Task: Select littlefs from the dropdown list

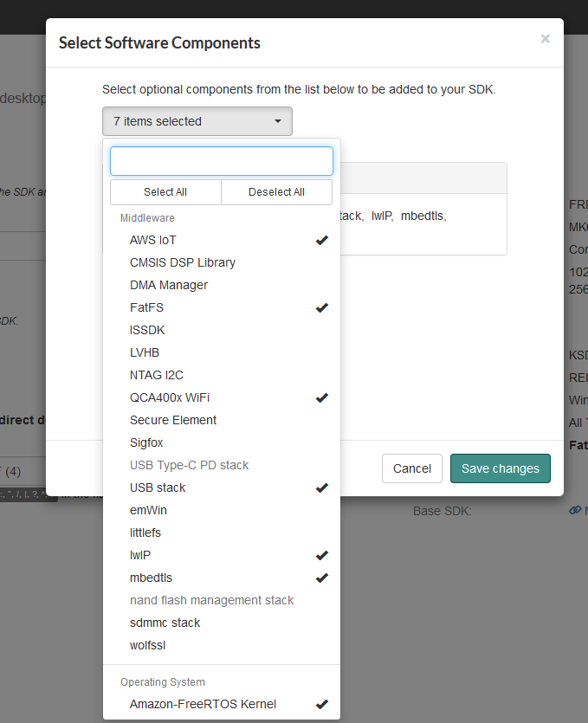Action: click(145, 533)
